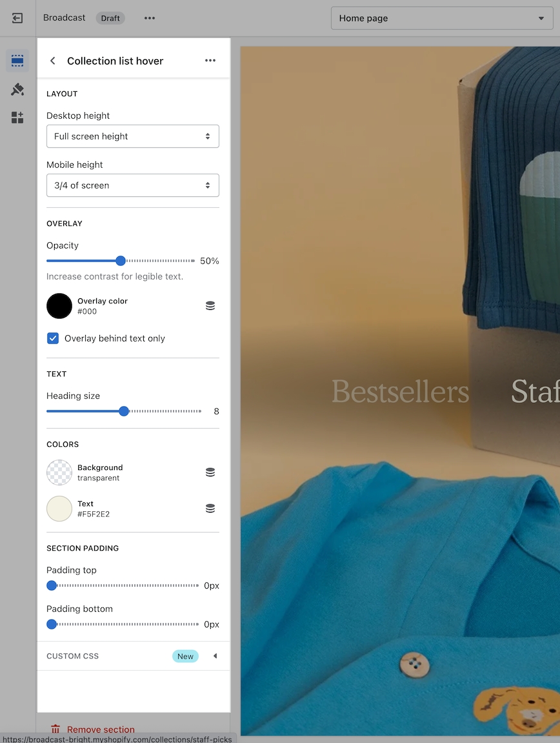Open the Home page template selector
Viewport: 560px width, 743px height.
[x=442, y=18]
